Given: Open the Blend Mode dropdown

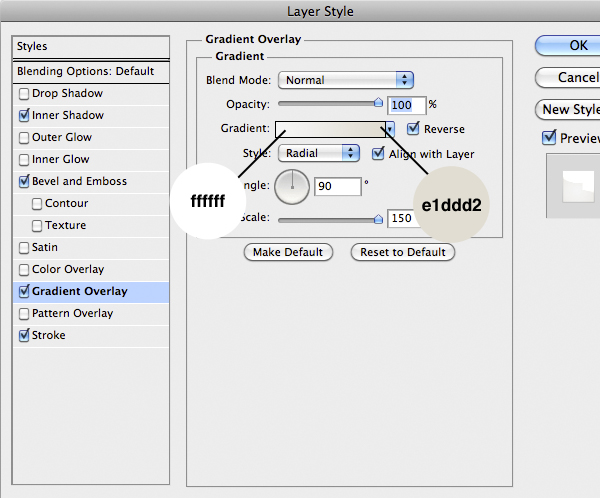Looking at the screenshot, I should point(346,80).
